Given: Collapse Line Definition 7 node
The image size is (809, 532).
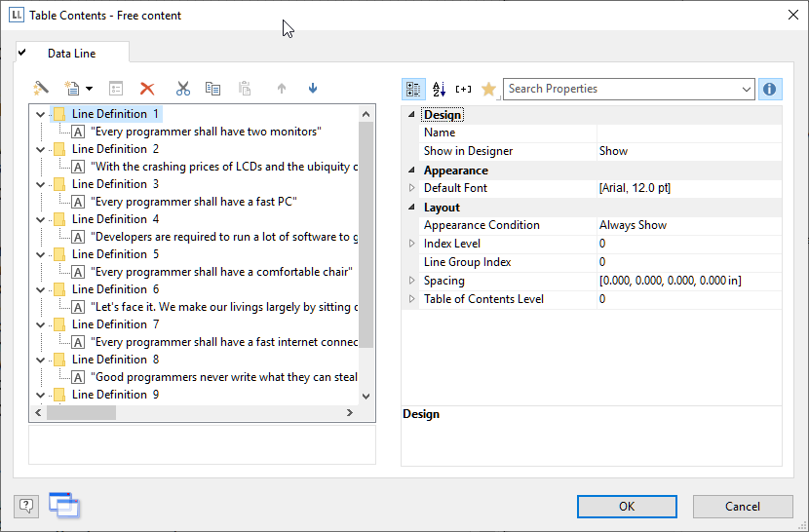Looking at the screenshot, I should pyautogui.click(x=40, y=325).
